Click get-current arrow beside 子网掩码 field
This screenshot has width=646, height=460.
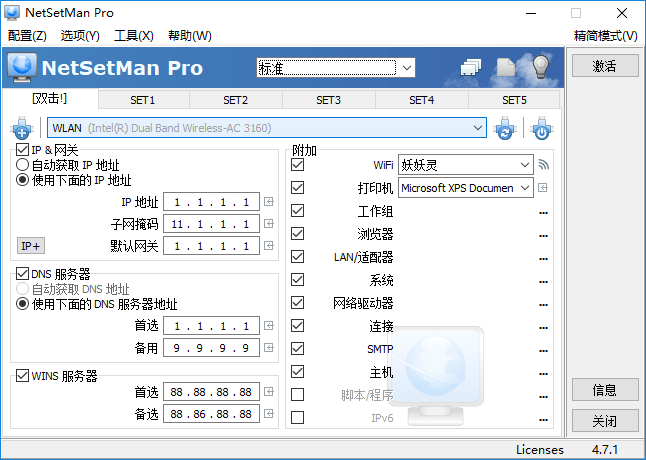(269, 224)
